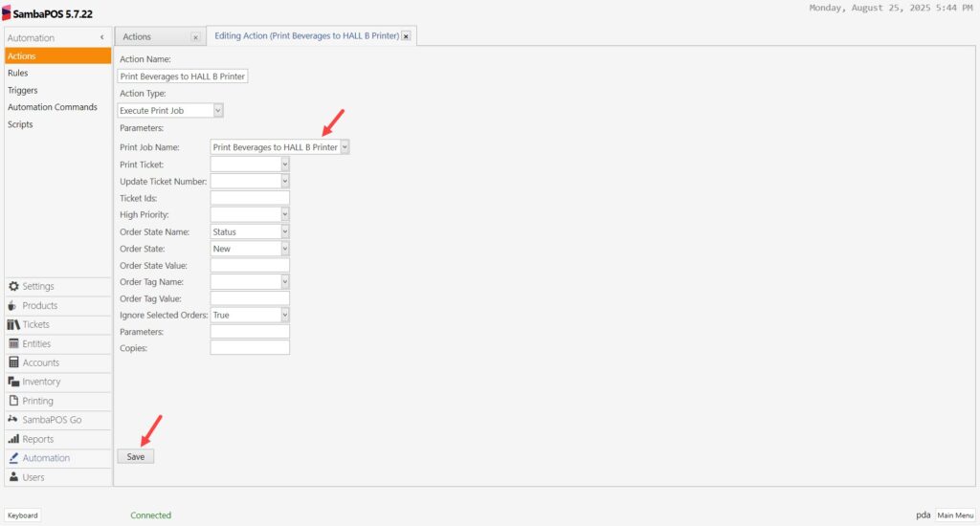Click the pda user label
Screen dimensions: 980x526
tap(924, 515)
